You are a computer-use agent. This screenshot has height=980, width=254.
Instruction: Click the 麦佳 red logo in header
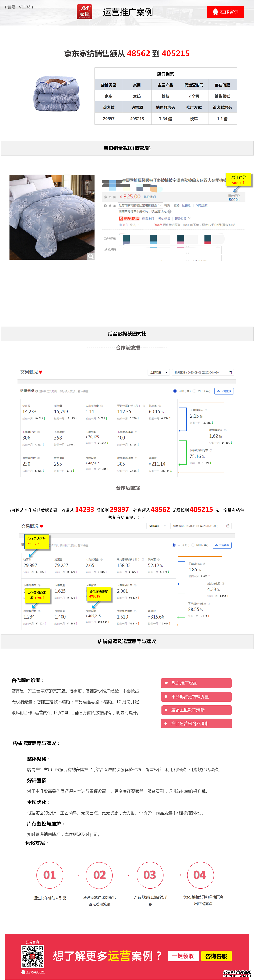pyautogui.click(x=84, y=11)
